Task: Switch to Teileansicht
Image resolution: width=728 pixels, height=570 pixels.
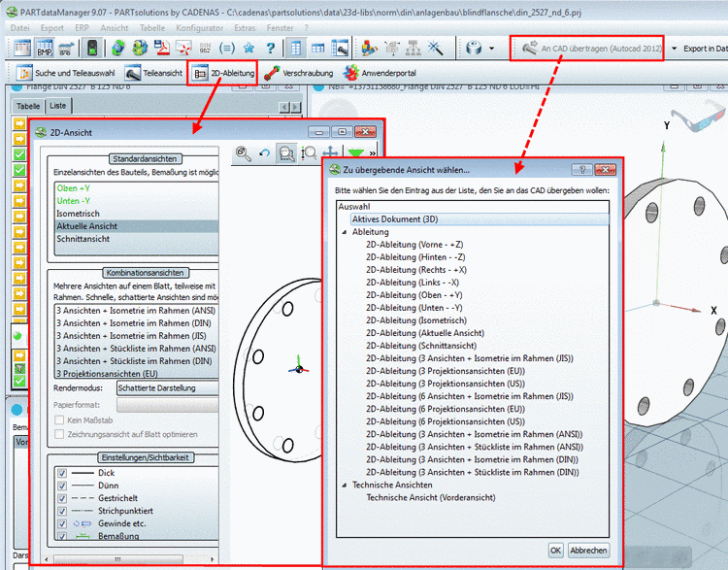Action: pyautogui.click(x=153, y=73)
